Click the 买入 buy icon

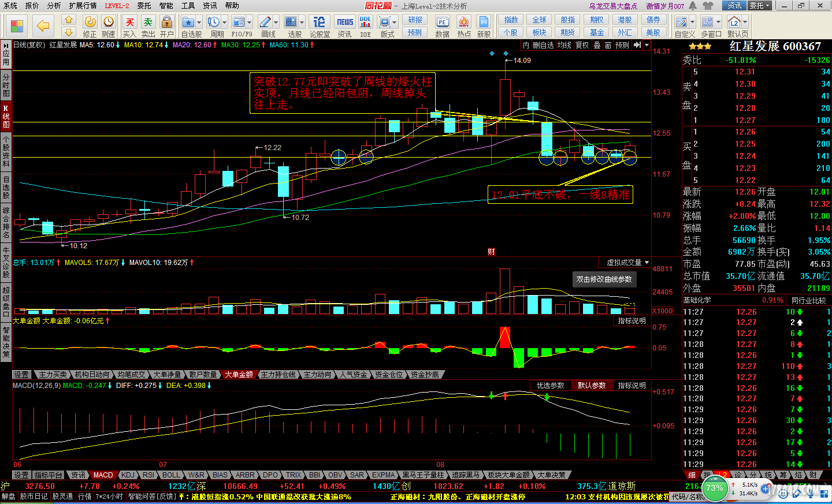coord(130,26)
